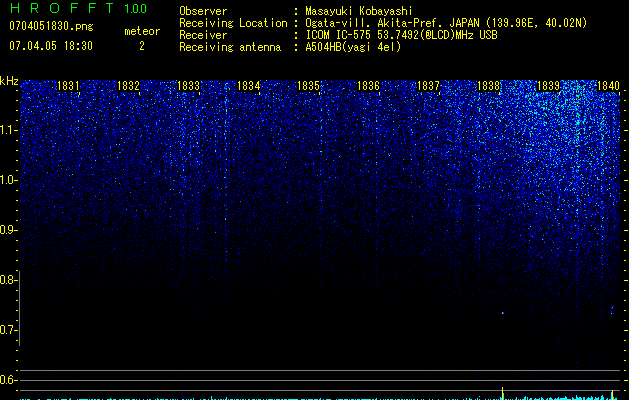Select the 1832 time marker
Viewport: 629px width, 400px height.
(x=128, y=86)
